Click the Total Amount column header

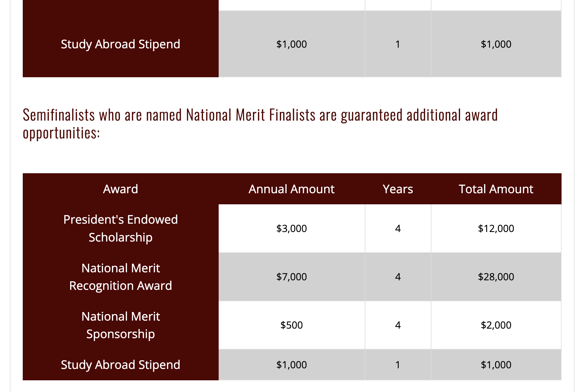point(496,189)
